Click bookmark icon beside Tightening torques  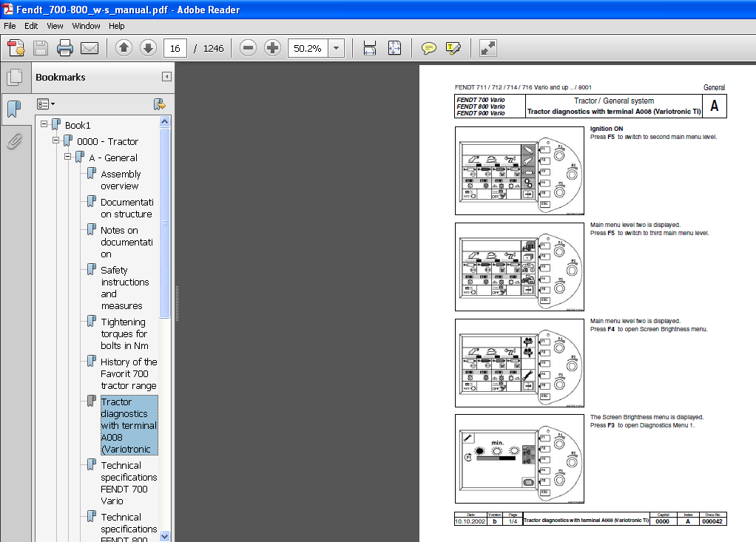click(92, 322)
